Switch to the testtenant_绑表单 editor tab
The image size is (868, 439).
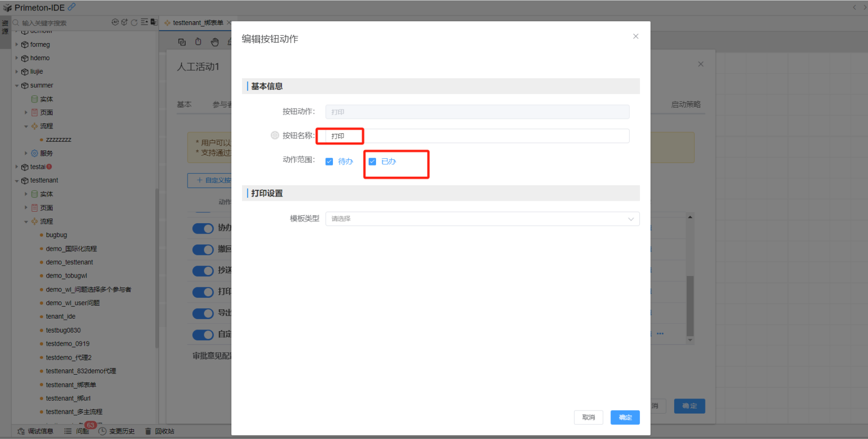click(x=197, y=23)
